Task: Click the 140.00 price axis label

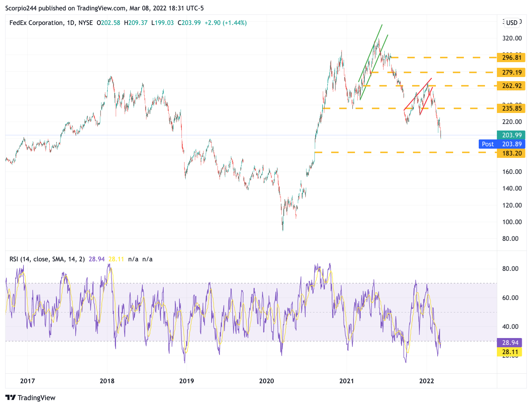Action: point(512,188)
